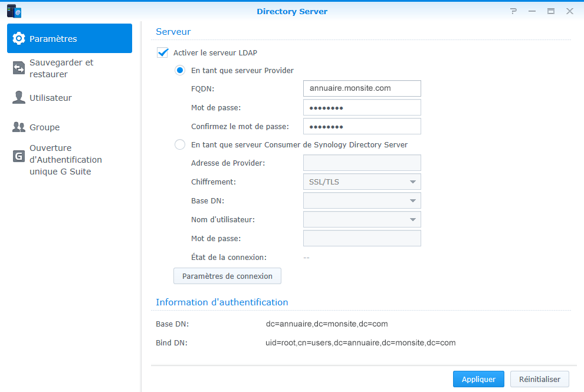Select En tant que serveur Provider

[x=180, y=70]
